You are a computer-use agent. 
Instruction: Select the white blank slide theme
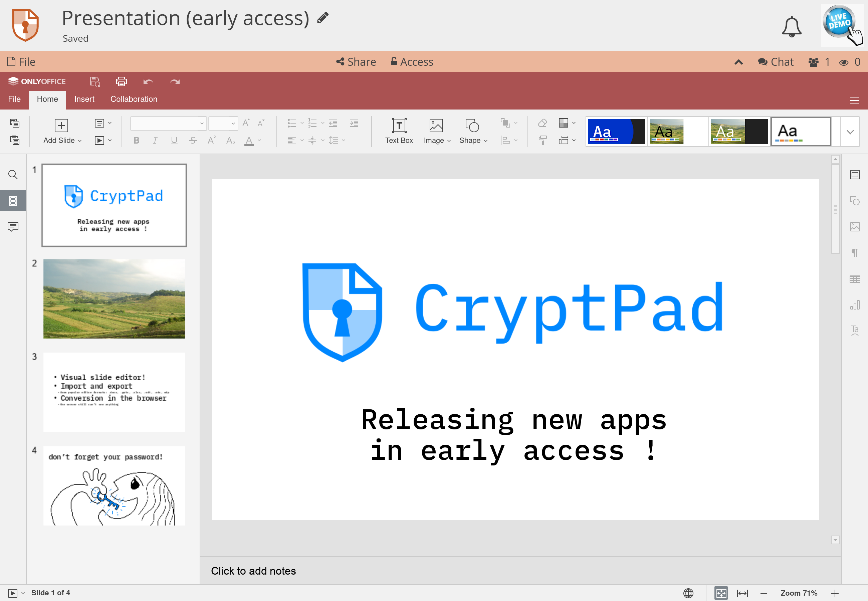click(x=801, y=132)
